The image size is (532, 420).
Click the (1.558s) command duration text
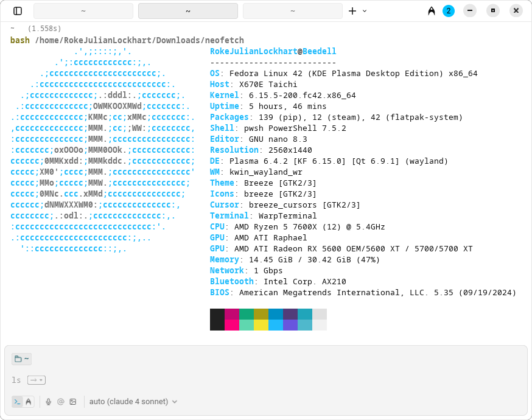[x=44, y=29]
